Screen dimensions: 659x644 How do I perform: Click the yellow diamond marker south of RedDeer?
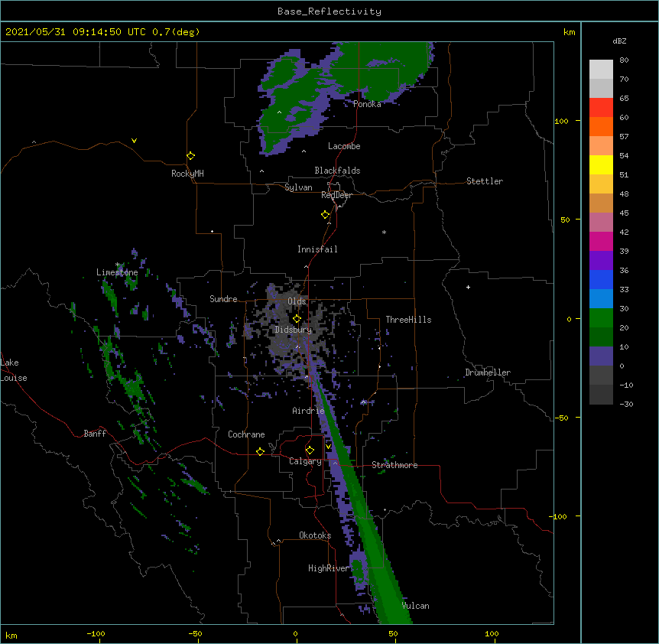325,215
